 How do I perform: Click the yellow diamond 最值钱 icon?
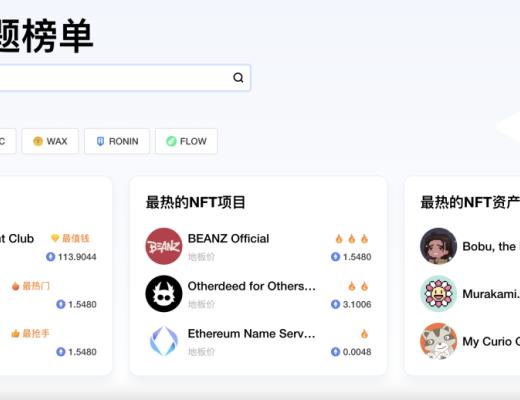point(55,238)
